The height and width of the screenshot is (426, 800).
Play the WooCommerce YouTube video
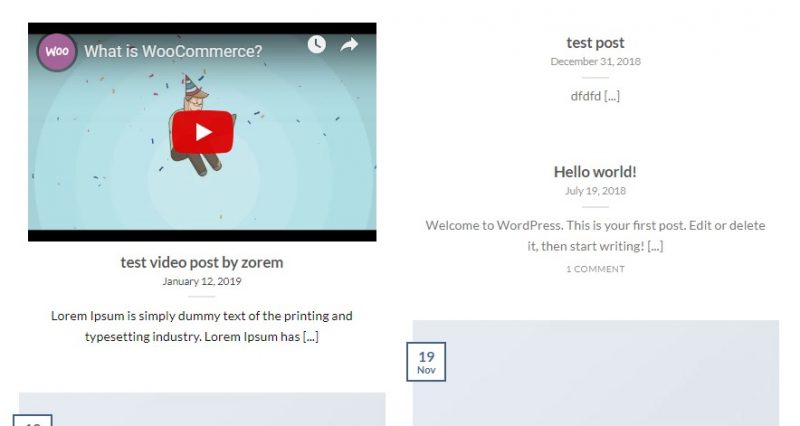point(203,132)
